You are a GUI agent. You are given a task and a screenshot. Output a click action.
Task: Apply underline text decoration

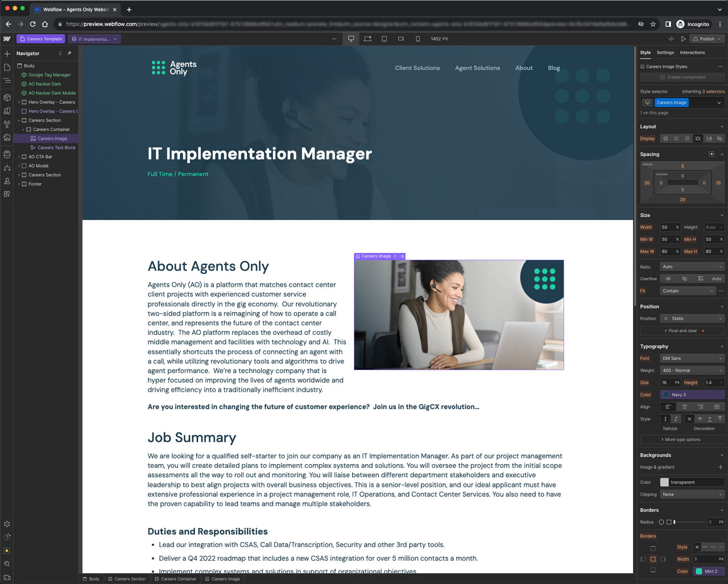[x=709, y=419]
